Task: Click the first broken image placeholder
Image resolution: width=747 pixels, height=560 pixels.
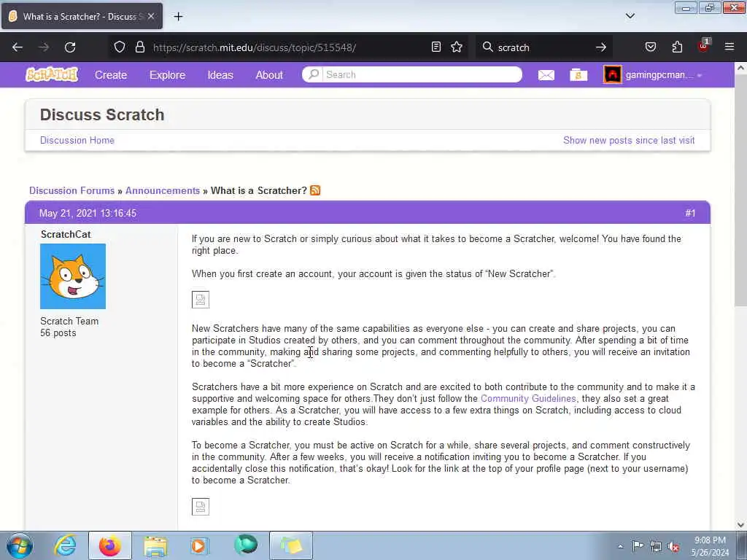Action: coord(201,300)
